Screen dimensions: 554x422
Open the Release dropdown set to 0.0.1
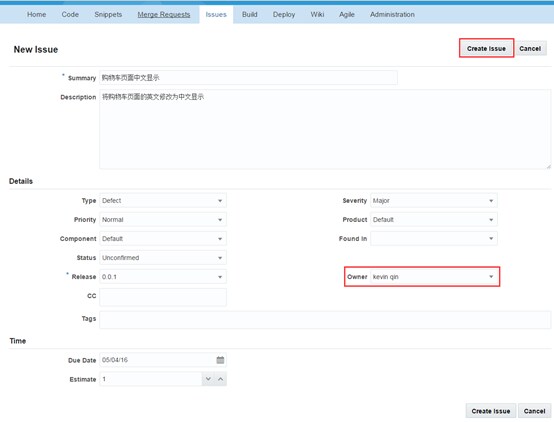point(163,277)
